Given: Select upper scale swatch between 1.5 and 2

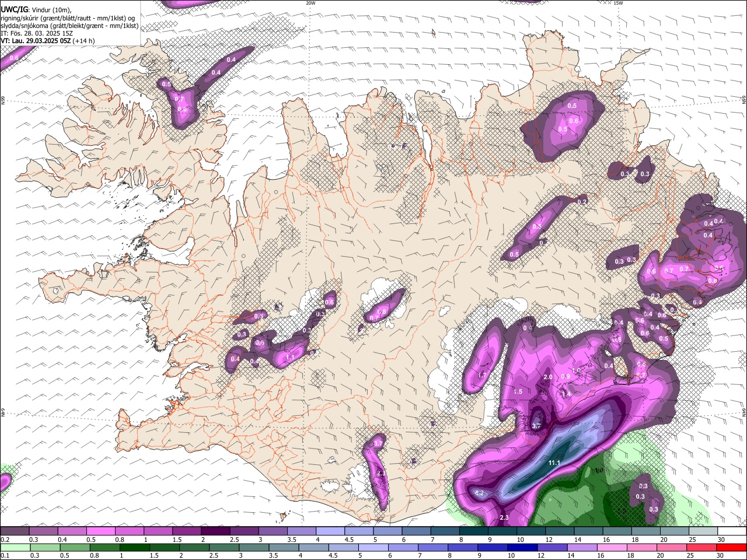Looking at the screenshot, I should coord(186,531).
